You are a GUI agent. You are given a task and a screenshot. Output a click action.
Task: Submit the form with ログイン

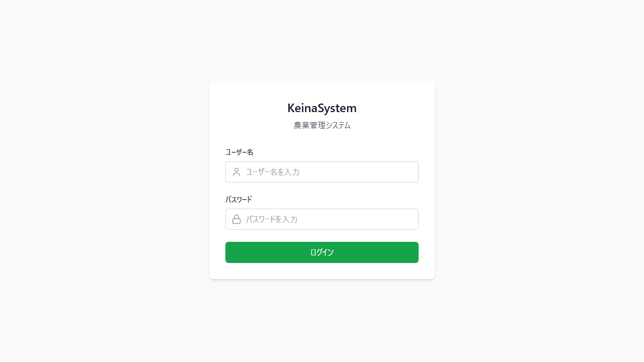point(322,252)
